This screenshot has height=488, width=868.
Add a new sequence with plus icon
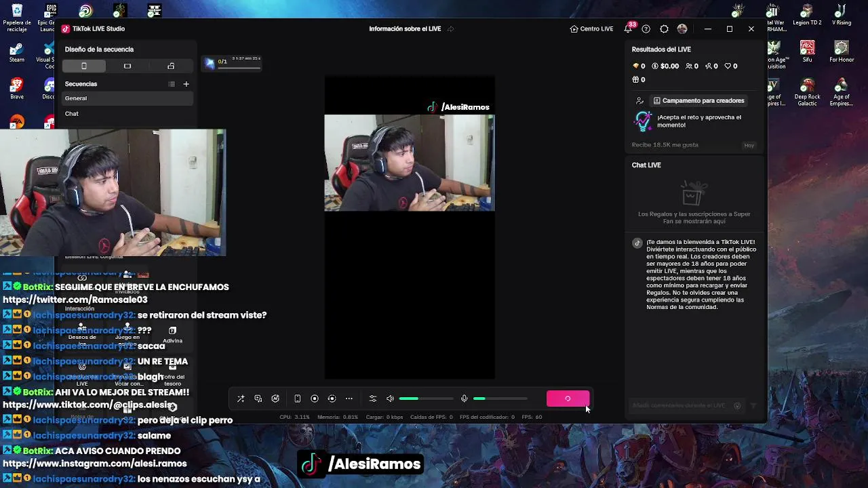[186, 84]
